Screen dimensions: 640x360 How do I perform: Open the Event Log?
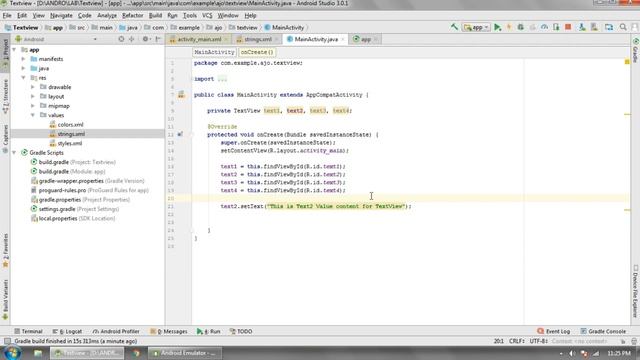point(553,331)
